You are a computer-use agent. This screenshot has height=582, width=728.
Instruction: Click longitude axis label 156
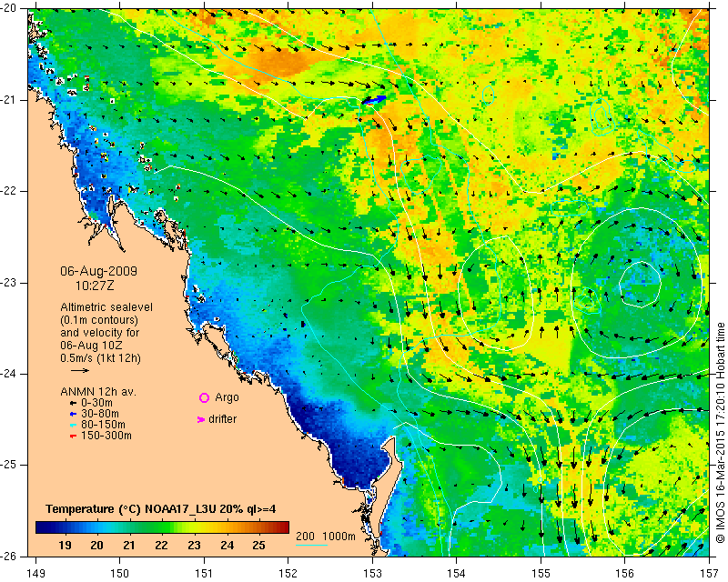click(x=625, y=574)
